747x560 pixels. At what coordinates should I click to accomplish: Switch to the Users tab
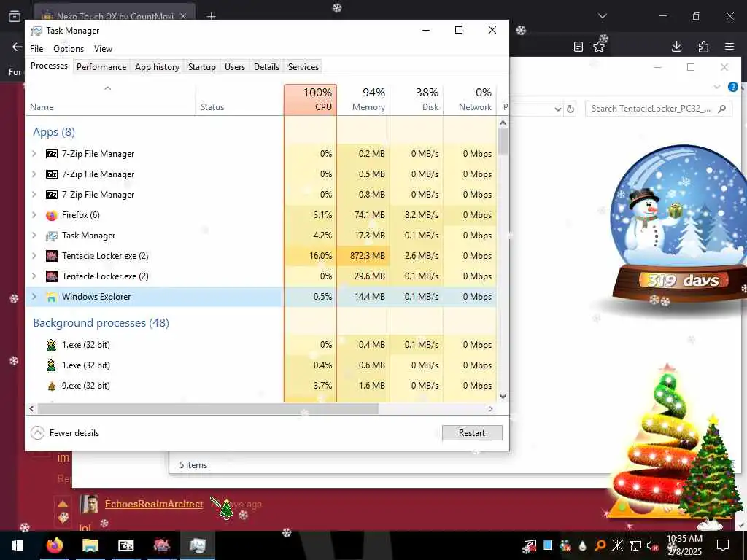[235, 67]
